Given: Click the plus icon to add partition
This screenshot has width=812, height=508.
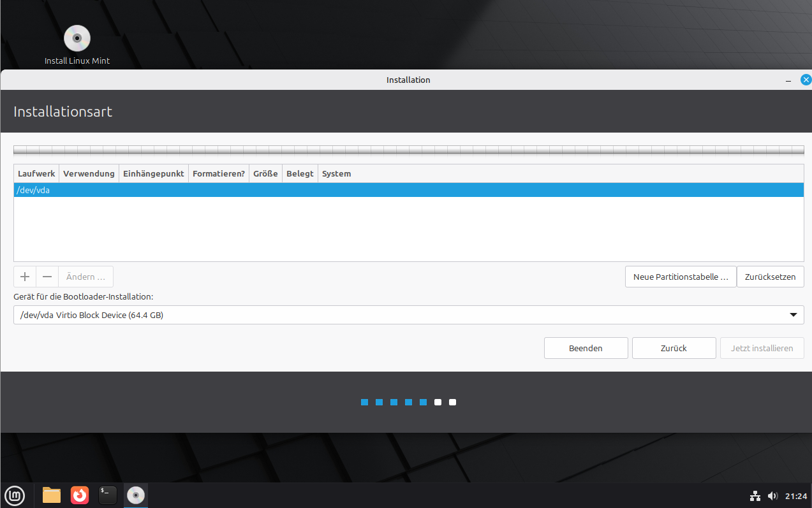Looking at the screenshot, I should tap(25, 277).
